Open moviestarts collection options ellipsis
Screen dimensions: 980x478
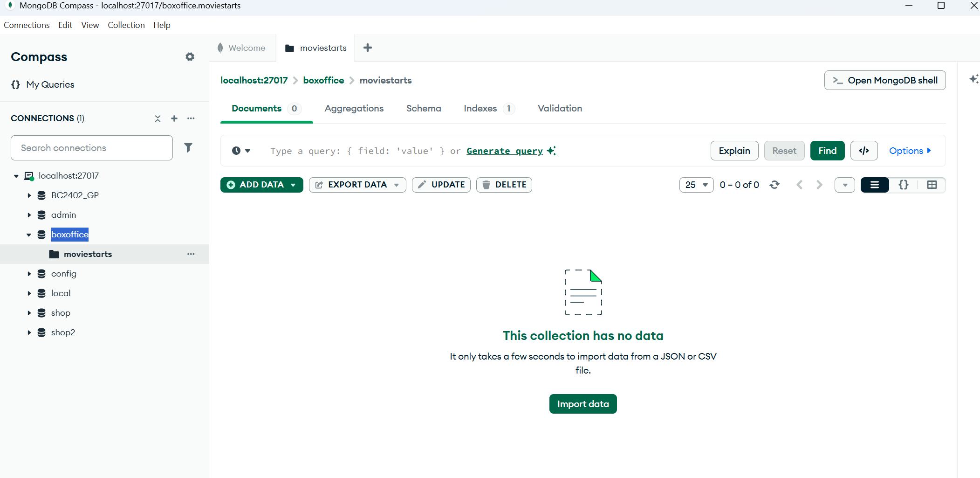tap(191, 254)
